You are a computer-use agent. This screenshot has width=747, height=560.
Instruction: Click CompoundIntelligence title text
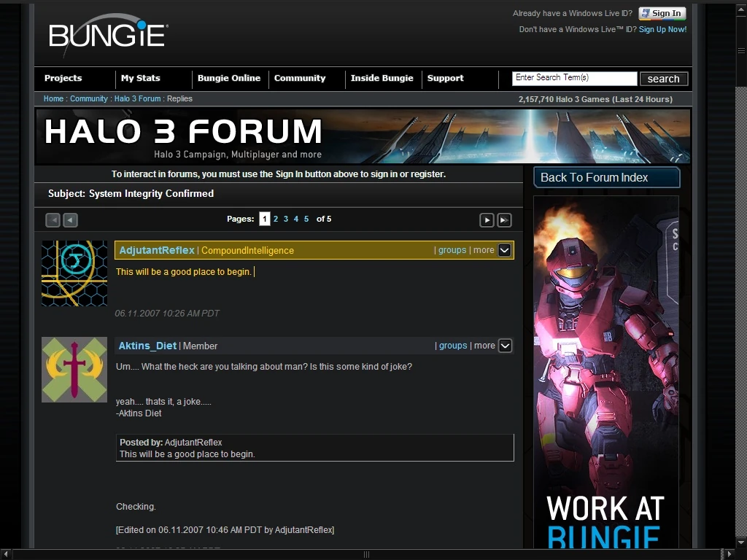point(248,251)
